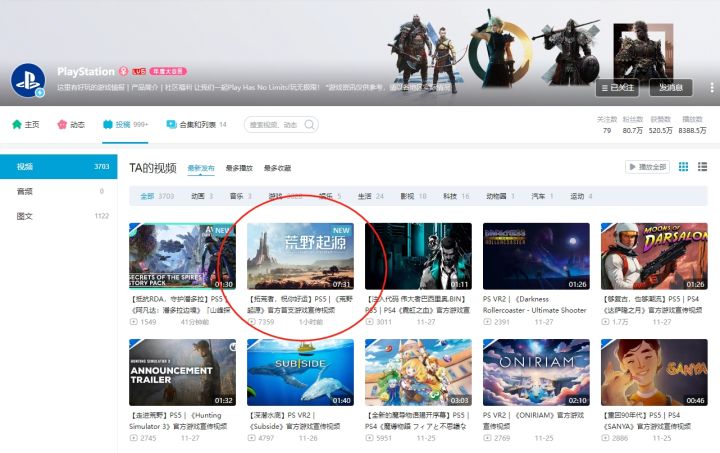
Task: Open the Sanya video thumbnail
Action: pyautogui.click(x=654, y=372)
